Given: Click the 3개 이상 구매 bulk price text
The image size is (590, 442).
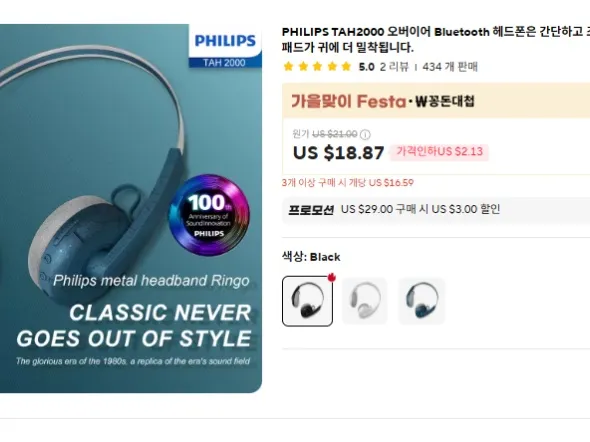Looking at the screenshot, I should (x=348, y=183).
